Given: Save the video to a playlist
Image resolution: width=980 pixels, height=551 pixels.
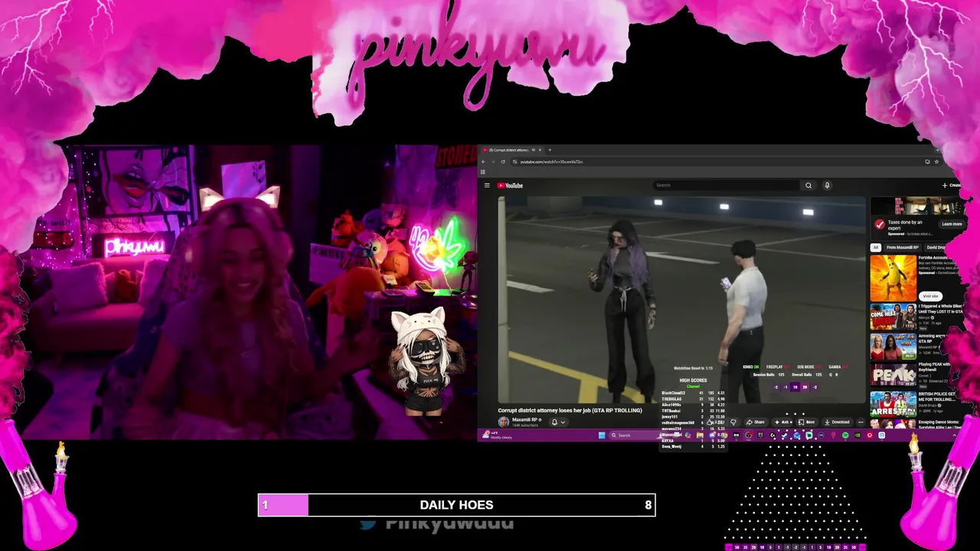Looking at the screenshot, I should pyautogui.click(x=808, y=422).
